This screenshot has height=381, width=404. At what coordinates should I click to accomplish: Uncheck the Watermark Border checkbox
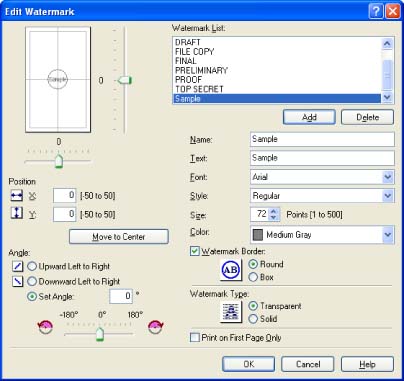point(195,251)
